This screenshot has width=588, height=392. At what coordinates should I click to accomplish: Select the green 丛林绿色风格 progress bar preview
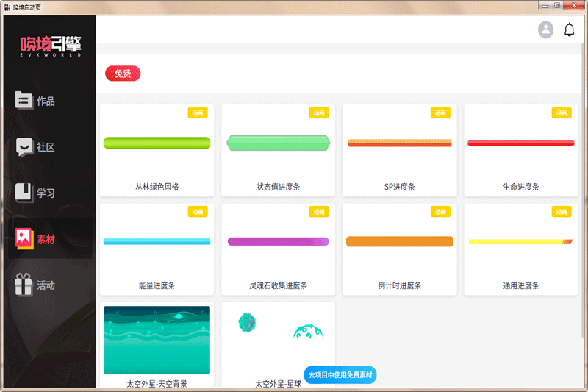coord(157,143)
